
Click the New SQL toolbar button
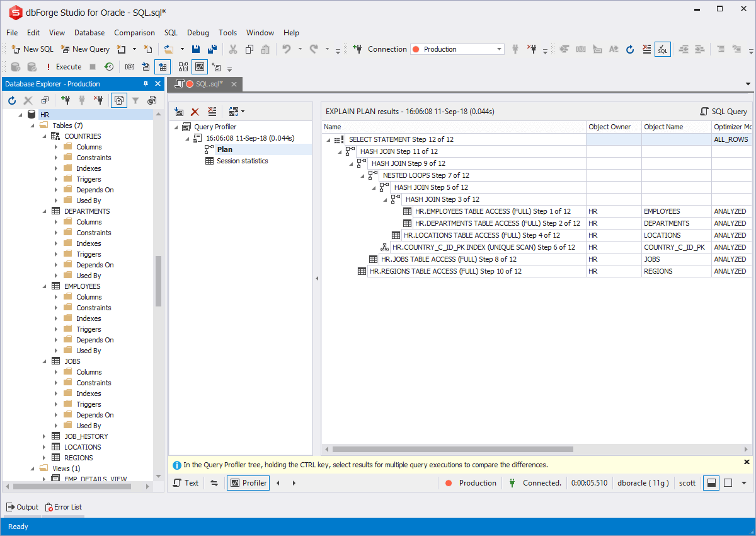click(32, 49)
